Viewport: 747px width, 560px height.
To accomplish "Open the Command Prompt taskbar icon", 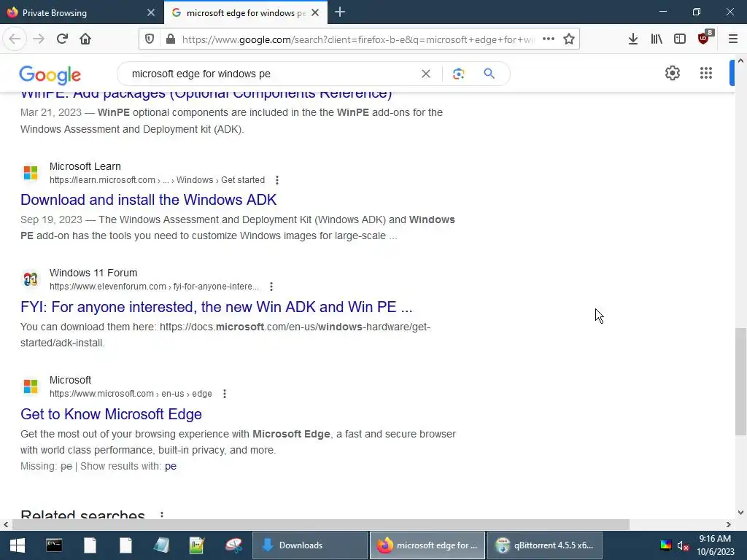I will click(x=54, y=545).
